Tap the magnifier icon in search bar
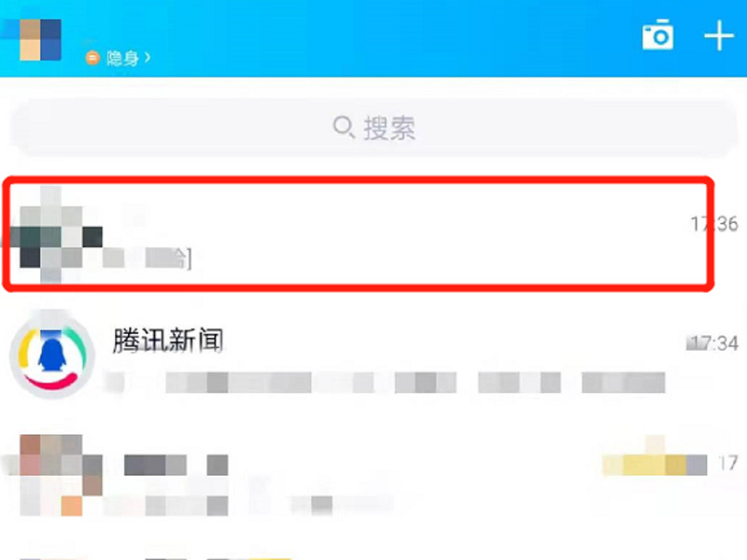Image resolution: width=747 pixels, height=560 pixels. 343,127
